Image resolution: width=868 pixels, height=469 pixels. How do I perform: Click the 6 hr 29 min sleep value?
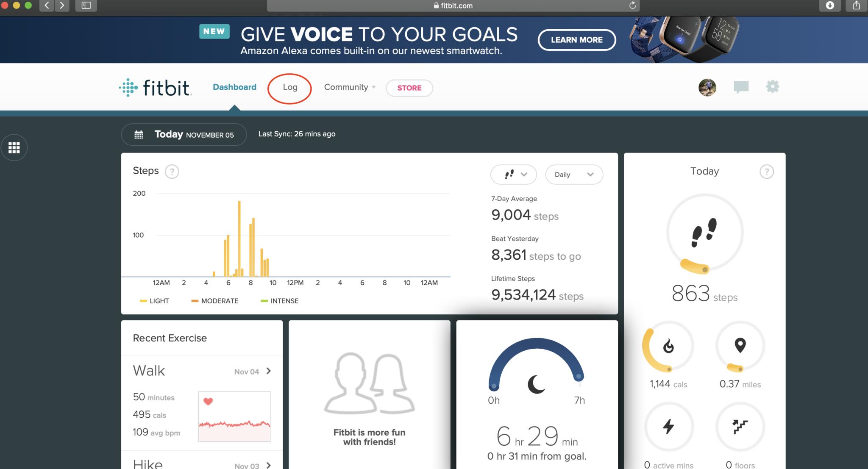tap(537, 436)
